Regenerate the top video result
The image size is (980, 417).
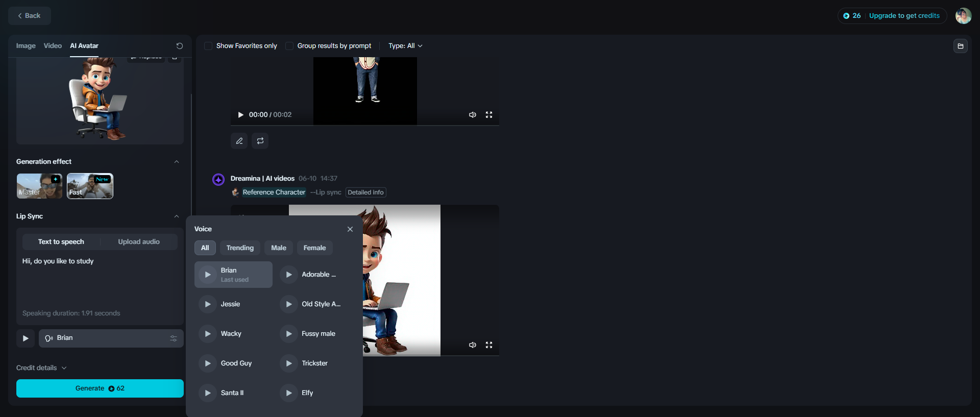pyautogui.click(x=260, y=141)
